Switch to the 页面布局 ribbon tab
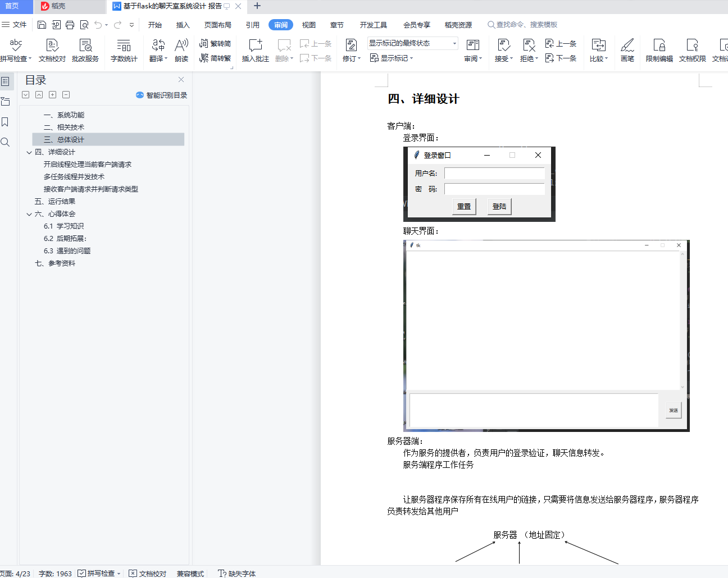Screen dimensions: 728x578 click(x=218, y=25)
